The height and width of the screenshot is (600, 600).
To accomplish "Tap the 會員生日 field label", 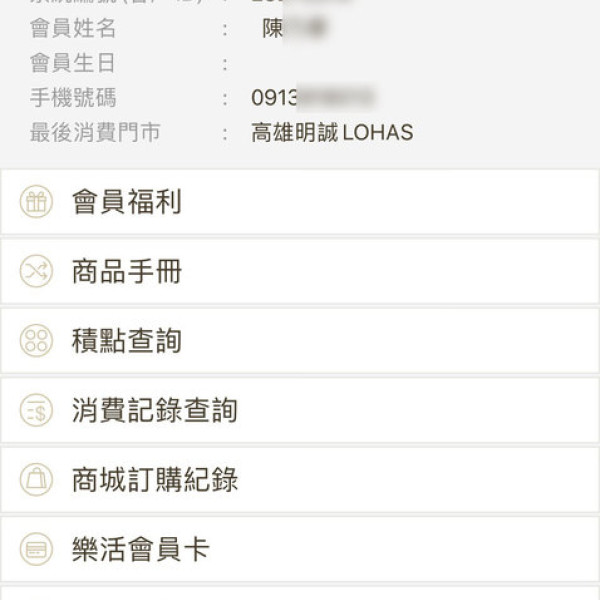I will pos(73,64).
